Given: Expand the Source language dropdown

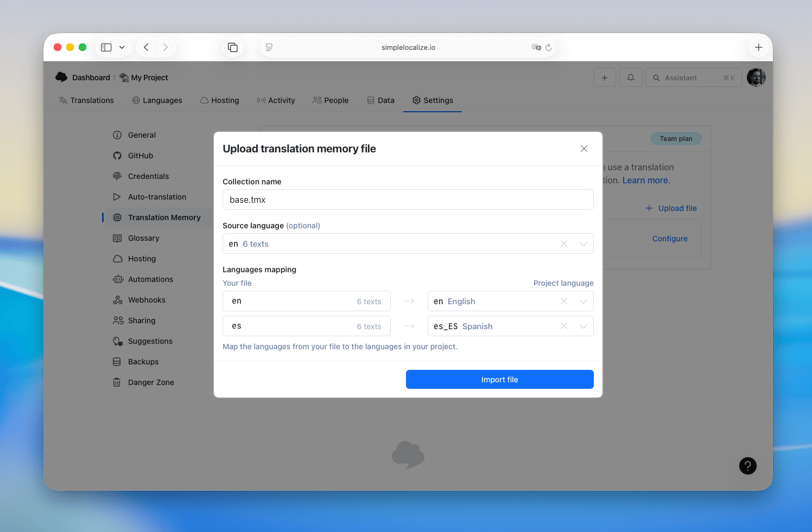Looking at the screenshot, I should point(583,244).
